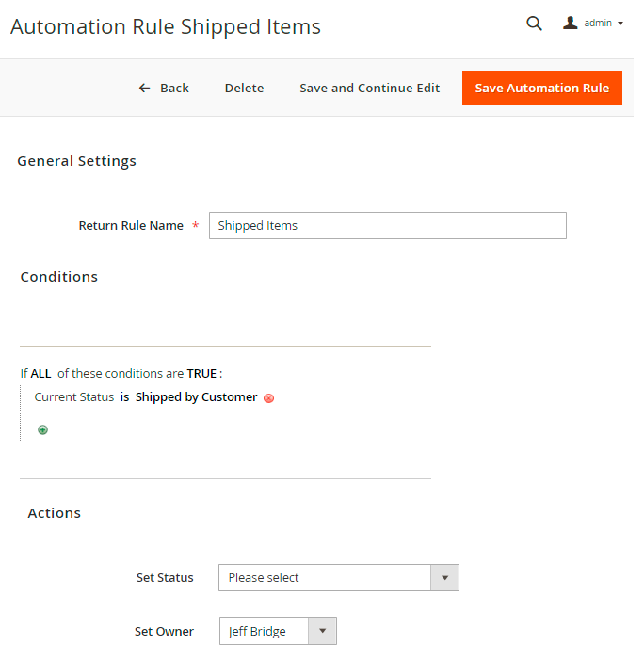Image resolution: width=644 pixels, height=662 pixels.
Task: Focus the Return Rule Name field
Action: pos(387,225)
